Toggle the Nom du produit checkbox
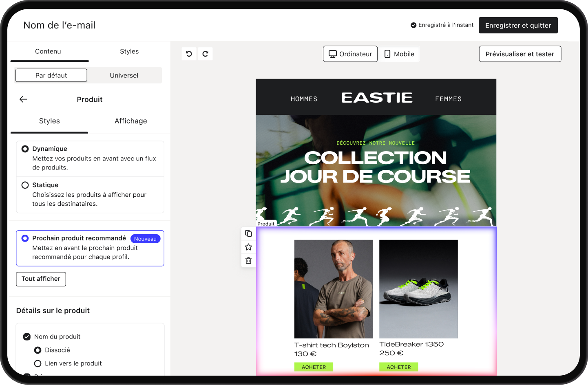Viewport: 588px width, 385px height. click(x=27, y=337)
